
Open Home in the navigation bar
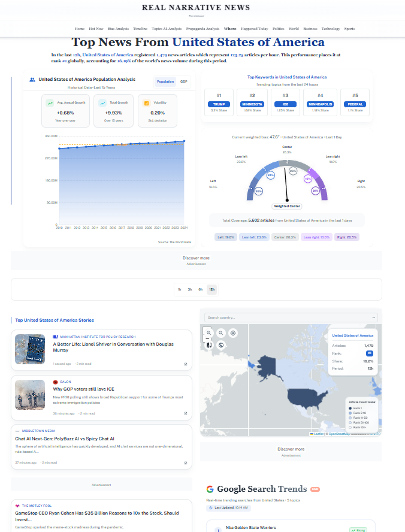click(x=79, y=29)
